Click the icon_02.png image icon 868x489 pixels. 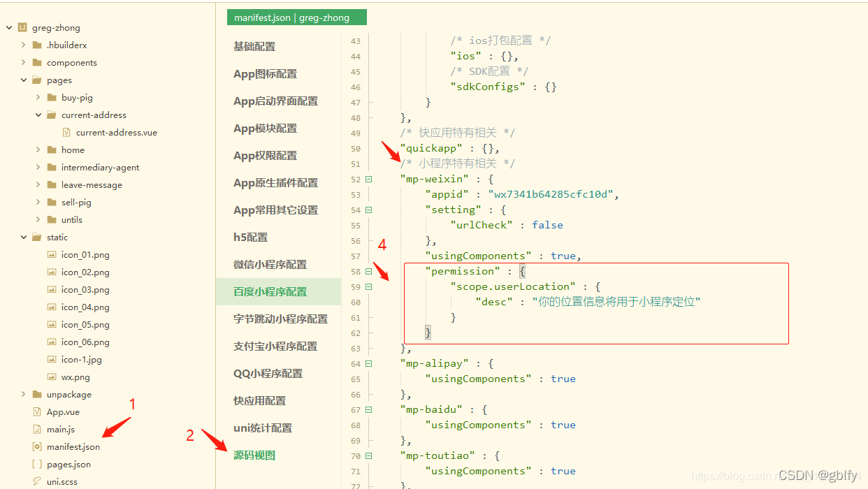click(x=52, y=272)
